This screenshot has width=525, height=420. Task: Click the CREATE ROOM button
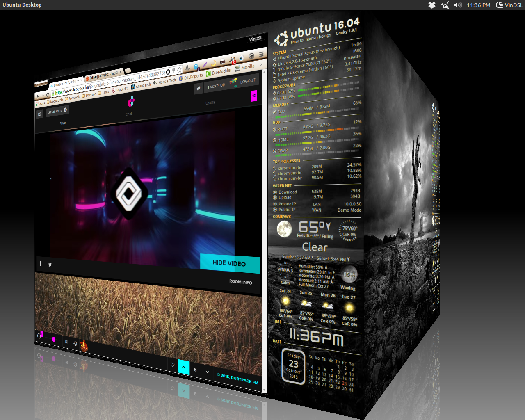(57, 111)
